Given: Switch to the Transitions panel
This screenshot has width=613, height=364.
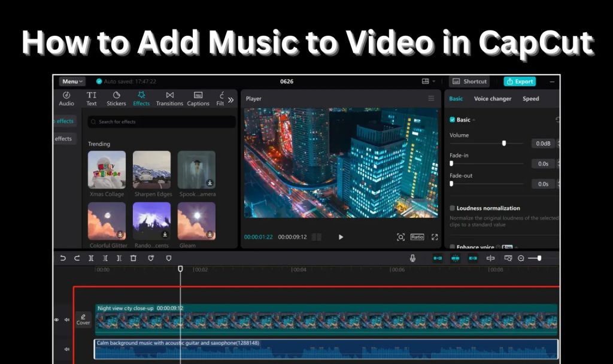Looking at the screenshot, I should [169, 99].
